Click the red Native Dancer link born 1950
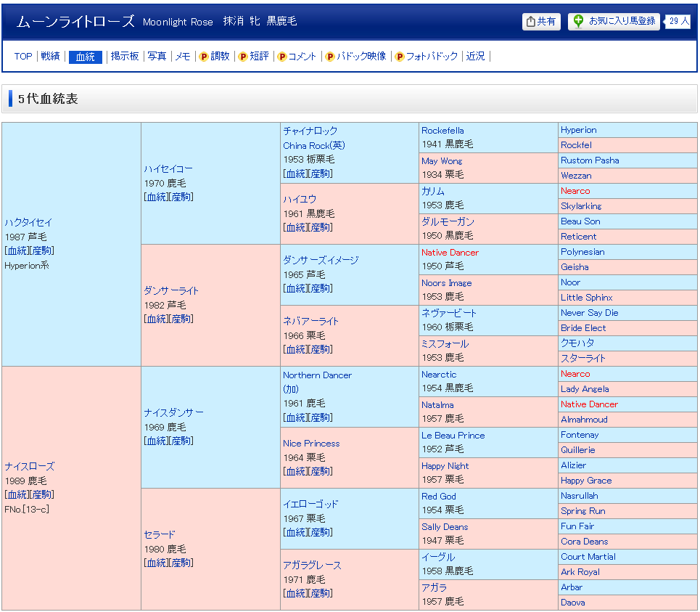 tap(450, 253)
